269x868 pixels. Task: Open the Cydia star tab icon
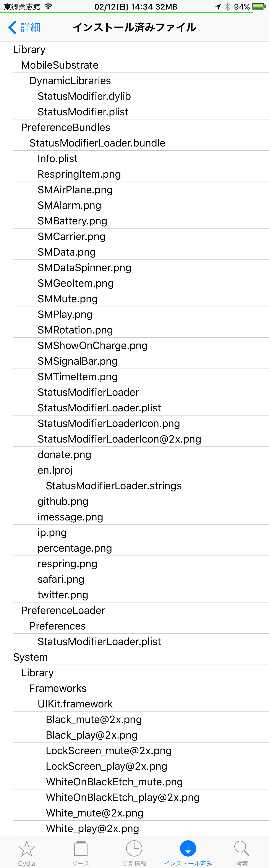(x=27, y=848)
